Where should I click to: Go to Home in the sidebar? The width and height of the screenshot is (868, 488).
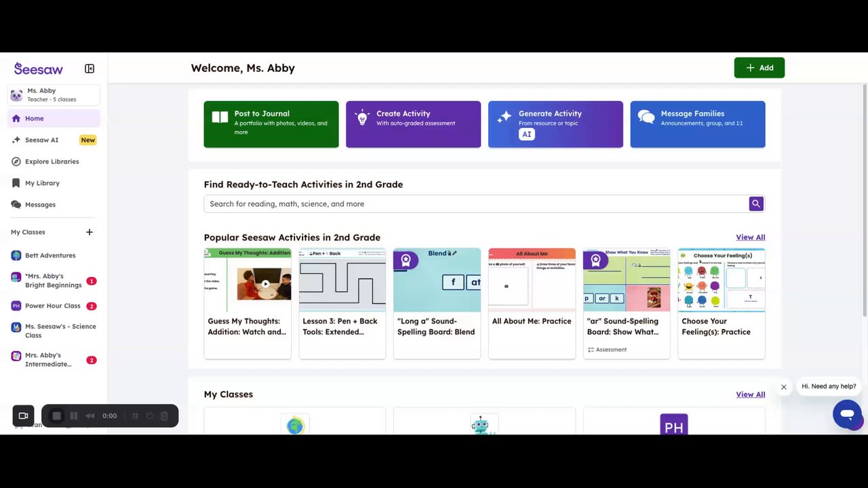(54, 119)
